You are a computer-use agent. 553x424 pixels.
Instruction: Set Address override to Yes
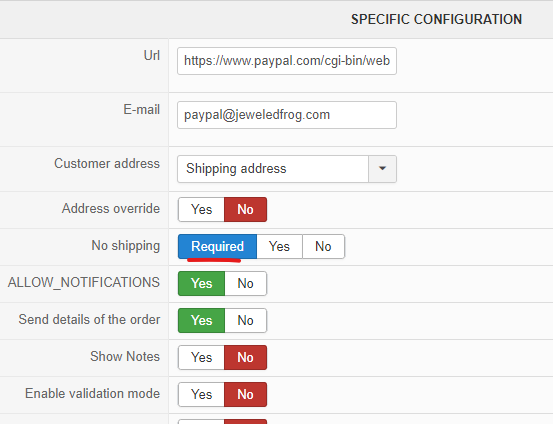point(201,210)
